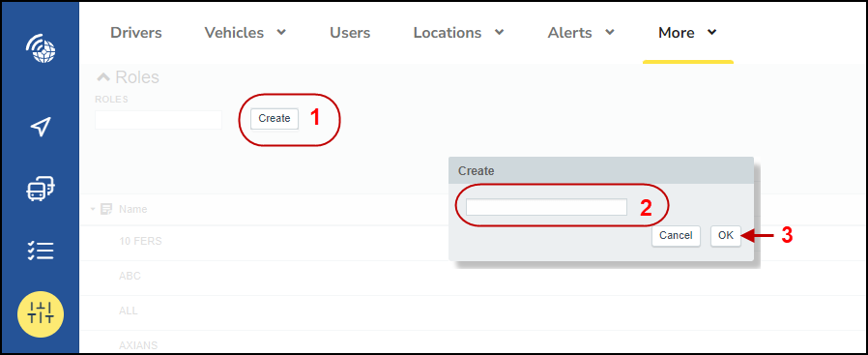Open the navigation arrow sidebar icon
868x355 pixels.
coord(41,127)
